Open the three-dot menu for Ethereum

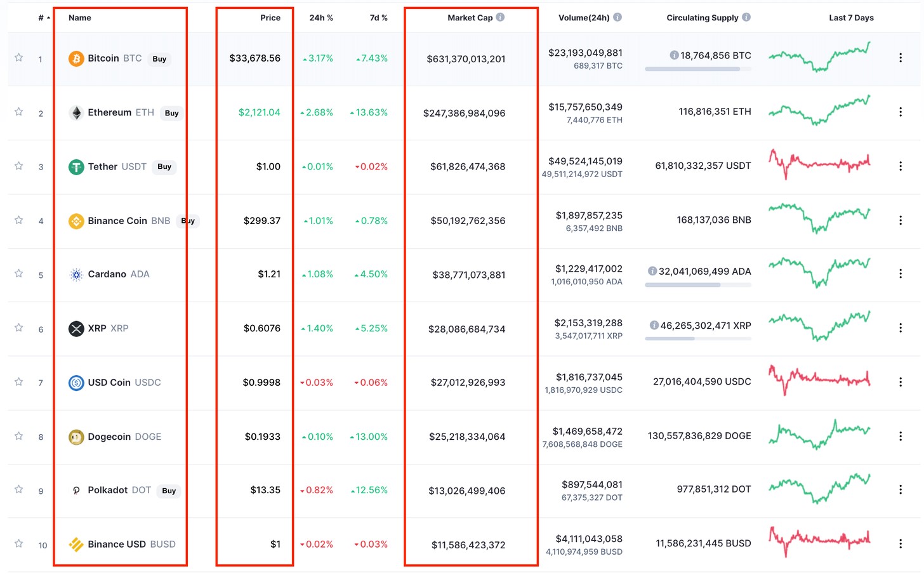900,112
